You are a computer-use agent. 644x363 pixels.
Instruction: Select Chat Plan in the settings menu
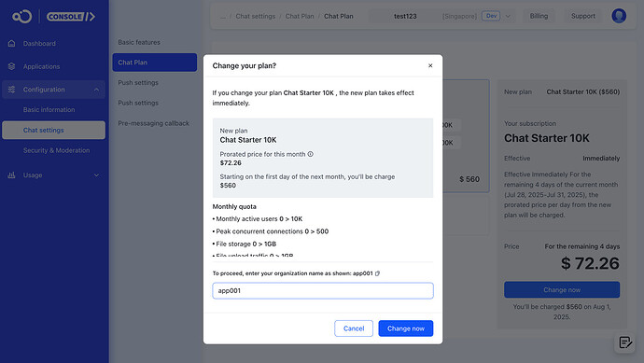(x=154, y=63)
